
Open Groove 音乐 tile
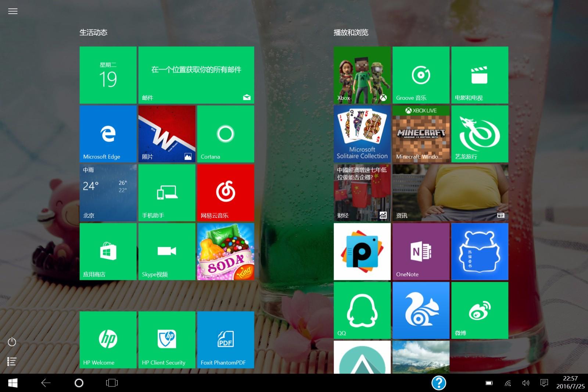(x=421, y=75)
